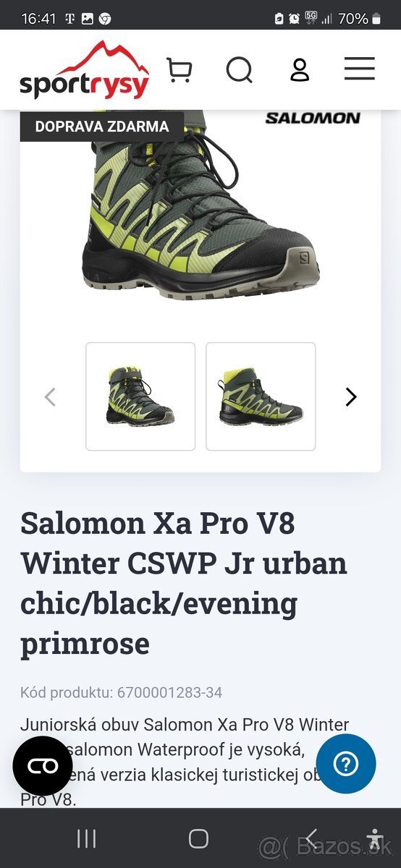This screenshot has height=868, width=401.
Task: Go to the sportrysy home logo
Action: (x=85, y=71)
